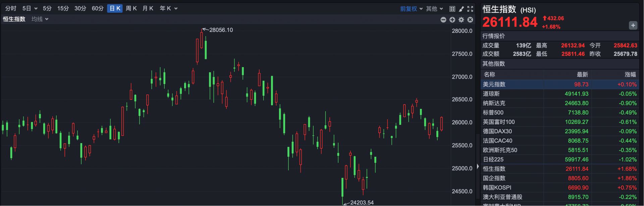This screenshot has width=644, height=206.
Task: Select the 日经225 index row
Action: click(559, 159)
